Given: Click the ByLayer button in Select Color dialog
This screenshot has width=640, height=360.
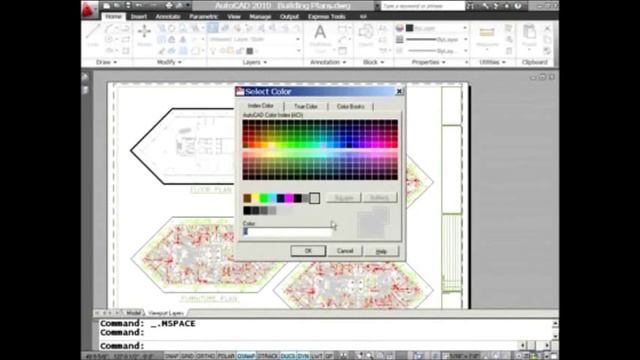Looking at the screenshot, I should click(344, 198).
